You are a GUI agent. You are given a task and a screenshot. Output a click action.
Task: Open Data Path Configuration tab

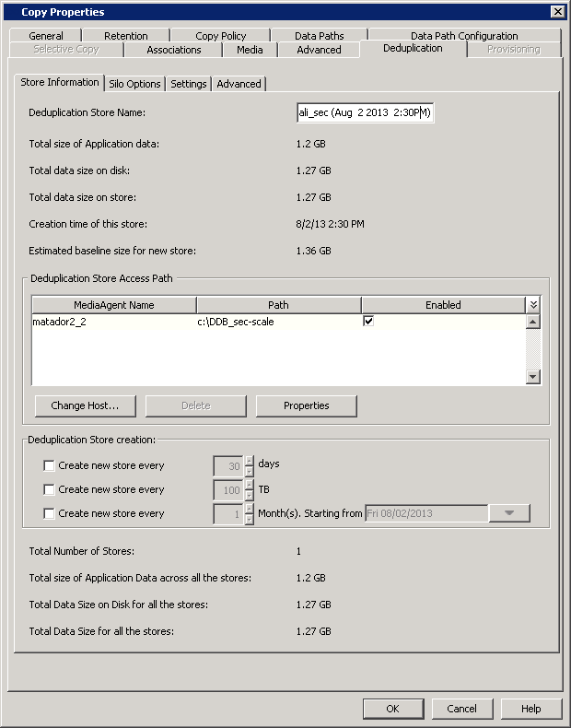[x=464, y=36]
